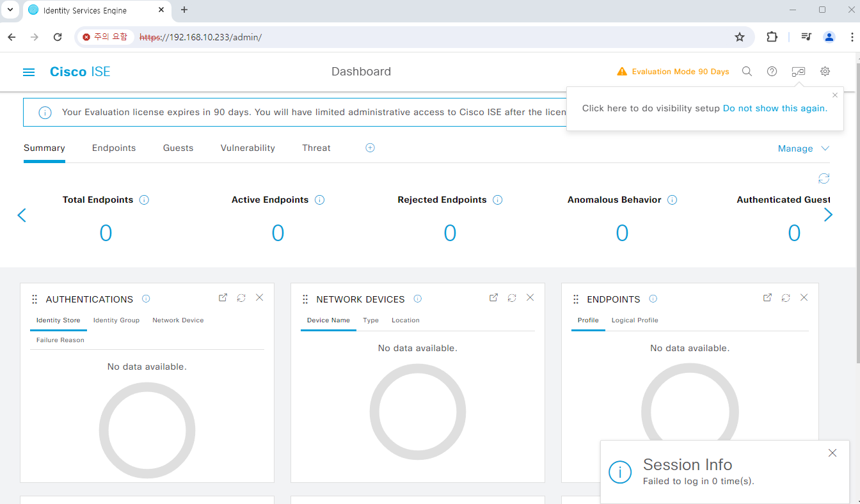The height and width of the screenshot is (504, 860).
Task: Click the license banner info icon
Action: [45, 113]
